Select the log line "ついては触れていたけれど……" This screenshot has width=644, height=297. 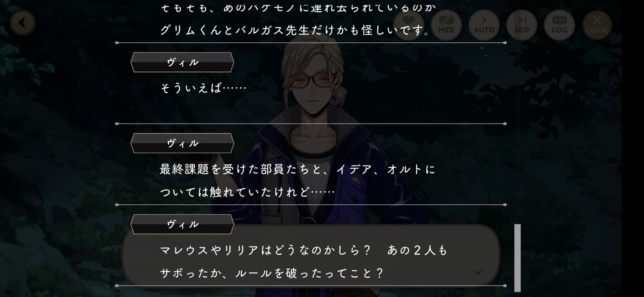click(x=247, y=192)
